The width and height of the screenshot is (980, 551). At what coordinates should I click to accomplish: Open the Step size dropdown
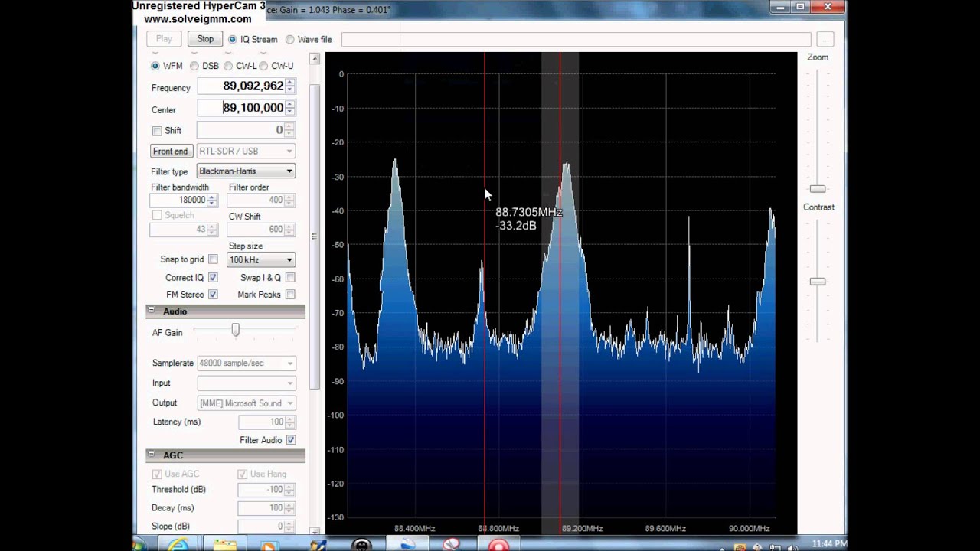[261, 259]
